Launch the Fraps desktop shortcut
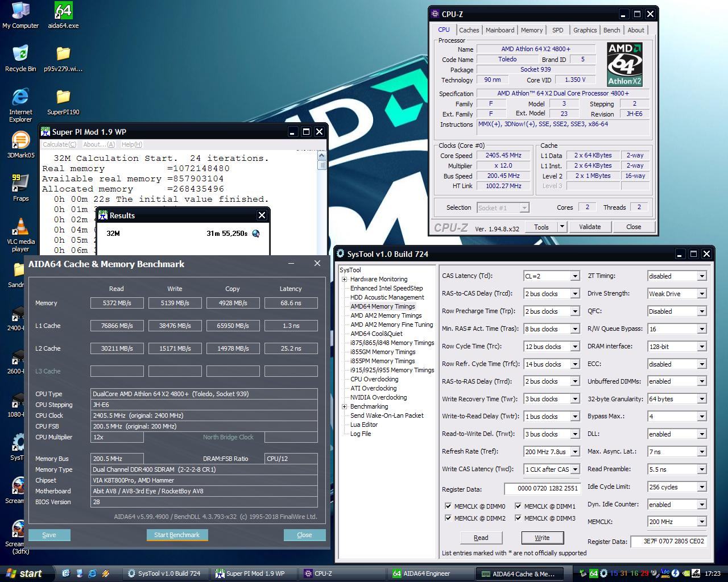Image resolution: width=728 pixels, height=582 pixels. point(20,188)
